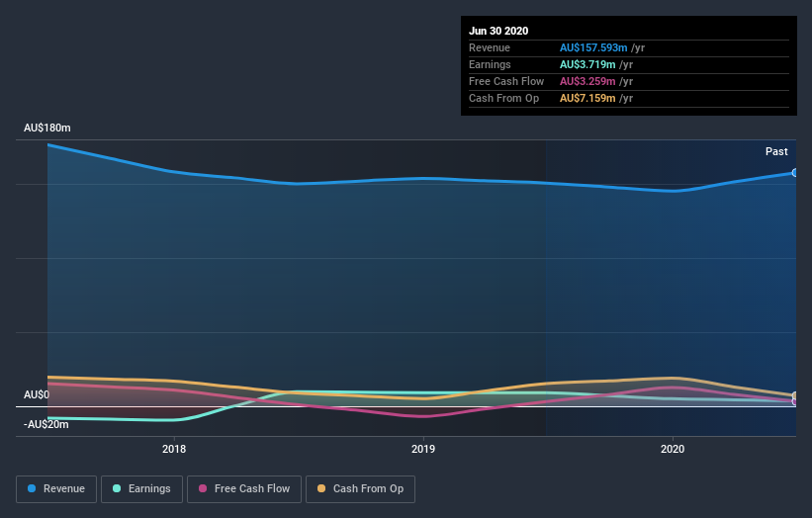
Task: Toggle the Cash From Op legend button
Action: point(360,489)
